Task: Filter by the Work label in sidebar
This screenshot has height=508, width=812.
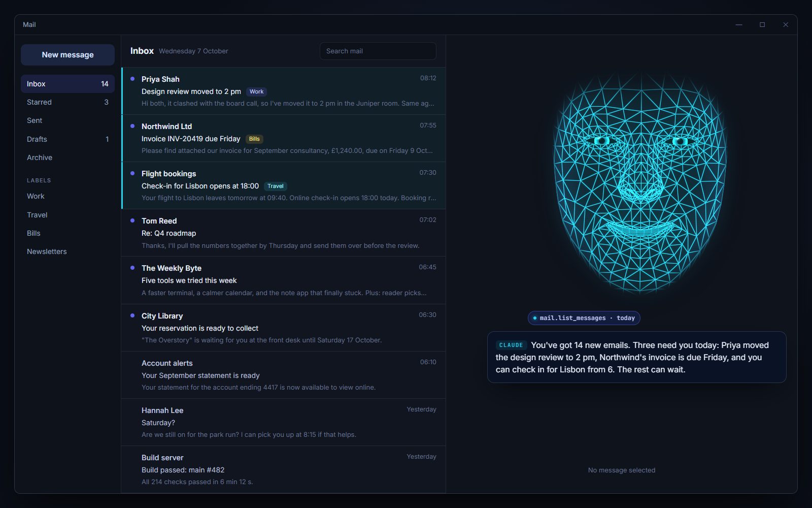Action: click(x=67, y=196)
